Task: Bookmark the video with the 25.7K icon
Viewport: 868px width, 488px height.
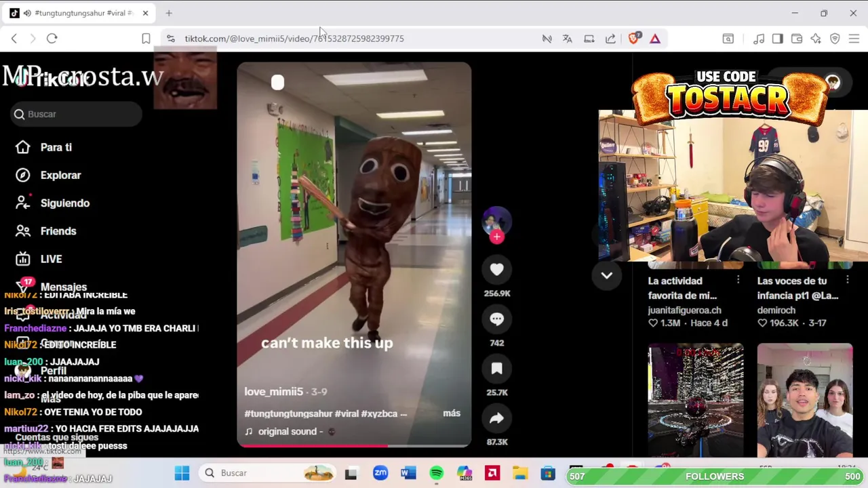Action: pyautogui.click(x=496, y=369)
